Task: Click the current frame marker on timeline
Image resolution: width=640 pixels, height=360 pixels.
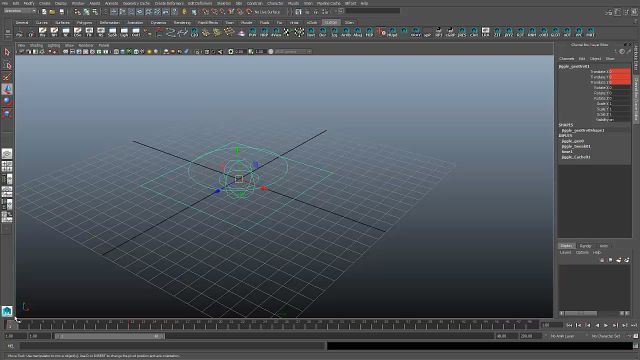Action: coord(10,325)
